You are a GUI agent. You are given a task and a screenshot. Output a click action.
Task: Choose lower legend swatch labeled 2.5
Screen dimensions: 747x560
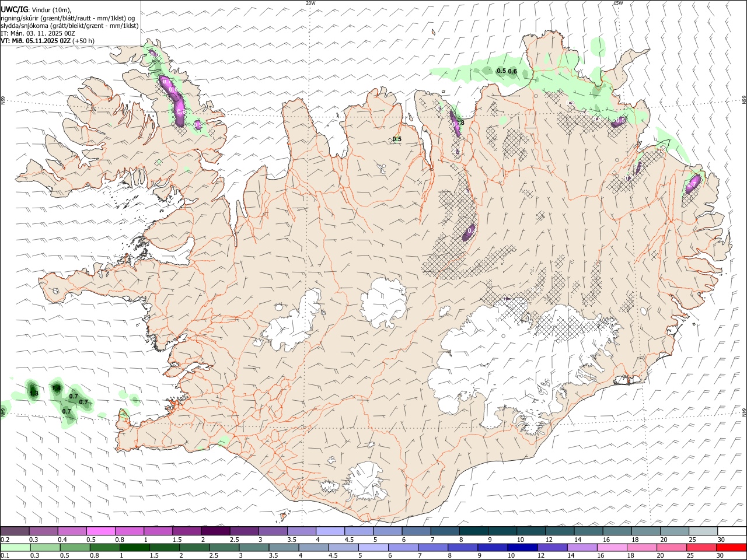click(x=224, y=548)
